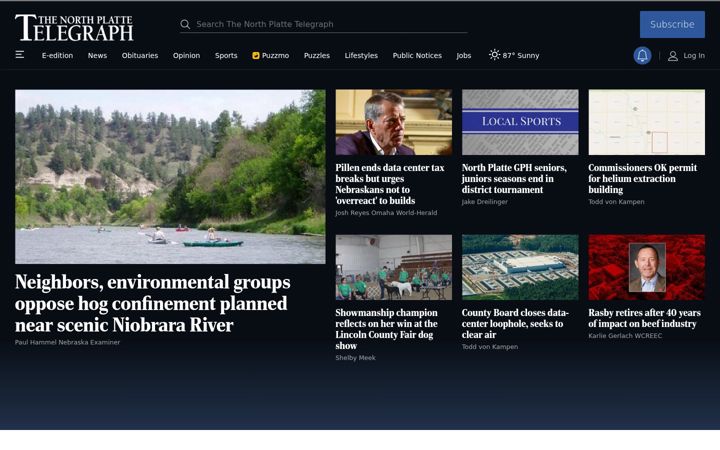The image size is (720, 450).
Task: Focus the Search The North Platte Telegraph field
Action: 324,24
